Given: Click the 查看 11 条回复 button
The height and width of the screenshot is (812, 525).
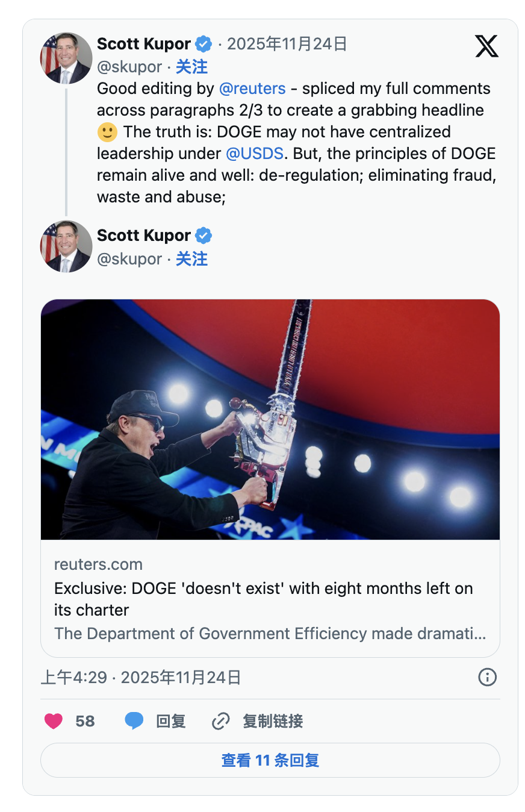Looking at the screenshot, I should [x=270, y=760].
